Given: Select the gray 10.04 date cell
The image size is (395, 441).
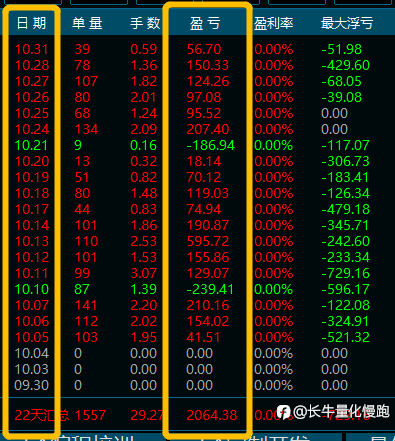Looking at the screenshot, I should [32, 353].
